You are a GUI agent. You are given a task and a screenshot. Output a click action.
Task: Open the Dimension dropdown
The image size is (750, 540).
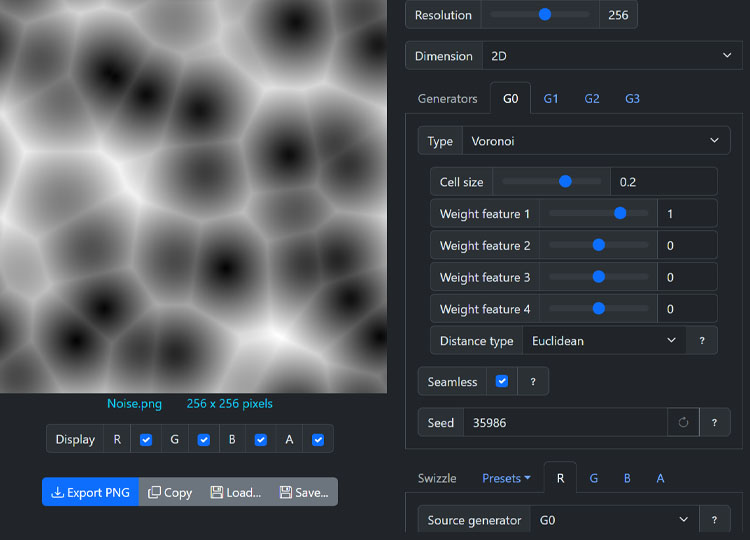coord(612,56)
